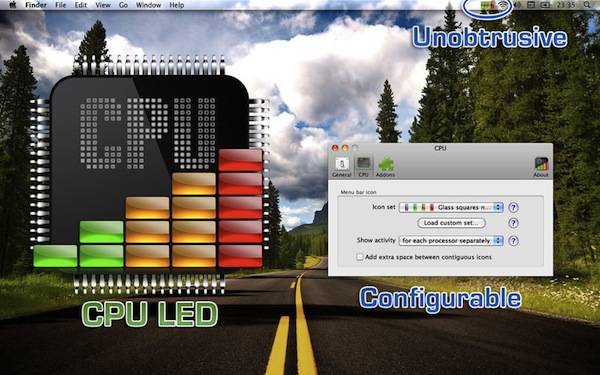The width and height of the screenshot is (600, 375).
Task: Open the General preferences tab
Action: coord(342,167)
